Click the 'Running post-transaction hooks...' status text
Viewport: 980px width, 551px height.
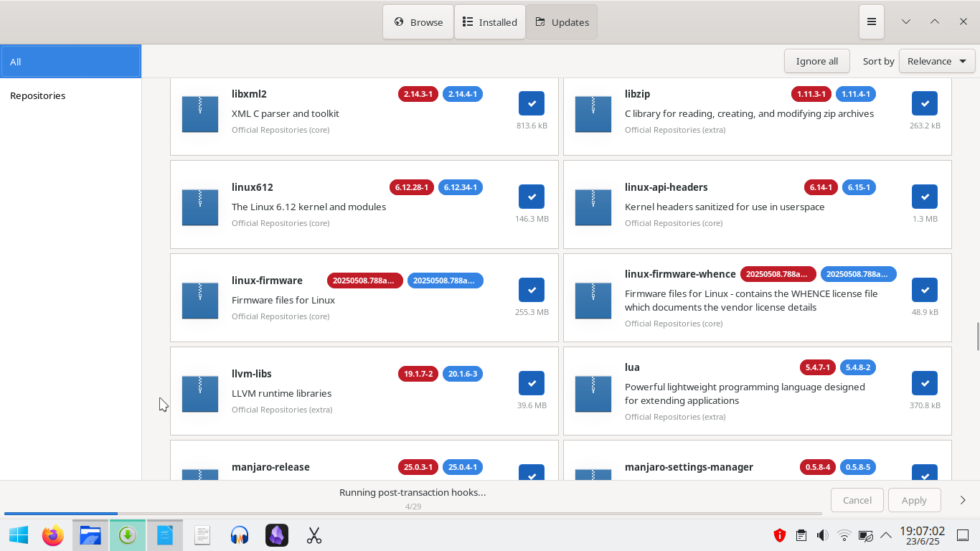[413, 492]
